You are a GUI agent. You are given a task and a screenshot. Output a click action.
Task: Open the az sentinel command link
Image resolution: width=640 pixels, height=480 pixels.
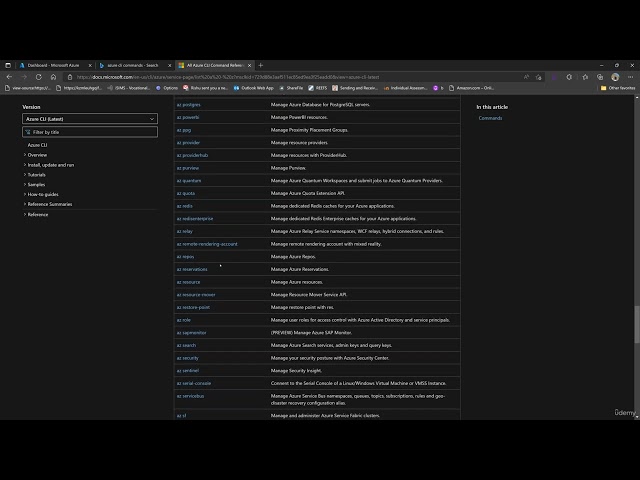click(x=188, y=370)
